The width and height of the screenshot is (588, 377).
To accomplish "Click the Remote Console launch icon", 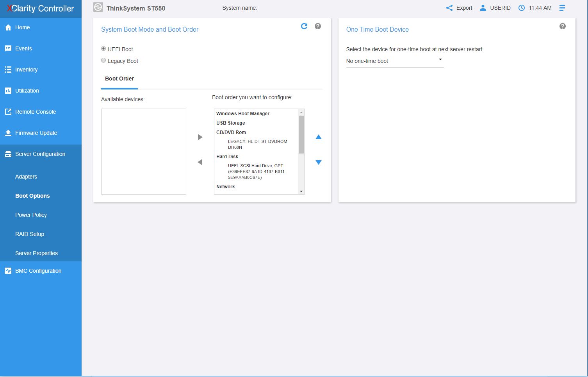I will 8,112.
